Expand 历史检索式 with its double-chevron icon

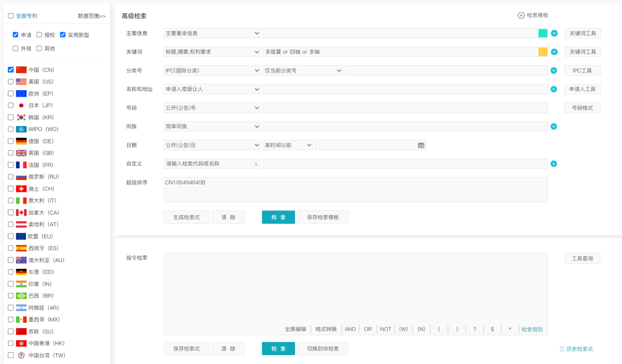click(x=562, y=349)
